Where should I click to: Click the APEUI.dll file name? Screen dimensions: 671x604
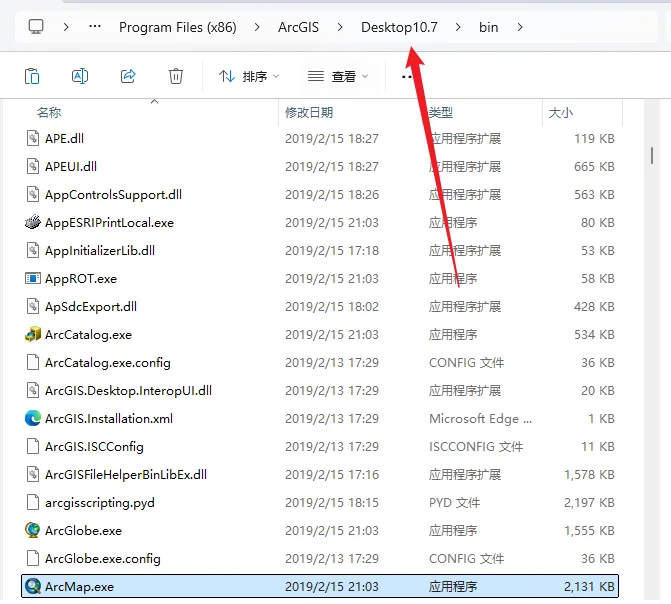pos(71,167)
